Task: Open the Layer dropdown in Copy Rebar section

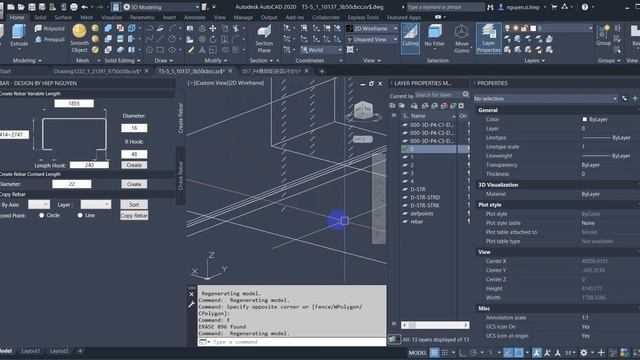Action: (x=96, y=204)
